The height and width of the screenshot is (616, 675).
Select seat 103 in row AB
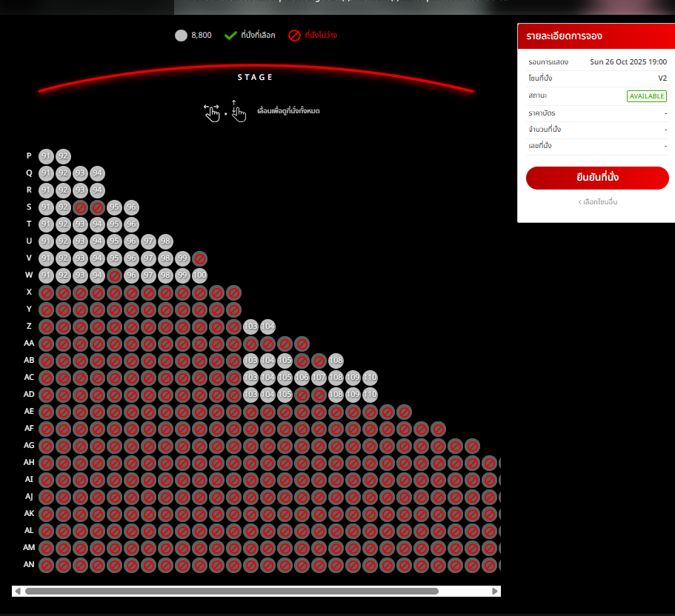pos(250,361)
